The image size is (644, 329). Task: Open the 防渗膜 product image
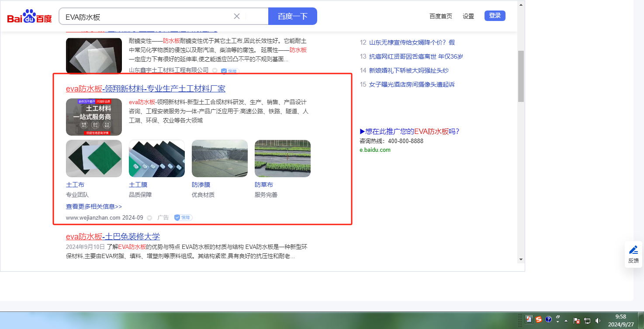(x=220, y=158)
